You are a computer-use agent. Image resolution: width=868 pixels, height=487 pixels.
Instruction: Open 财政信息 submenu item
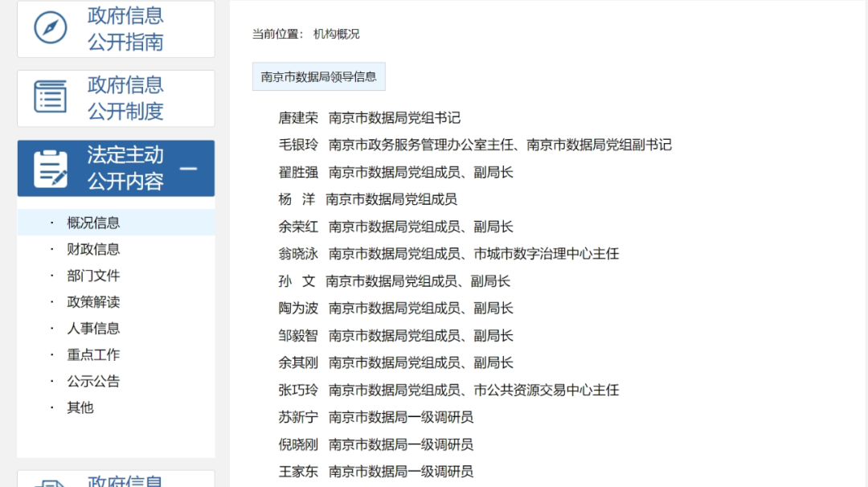click(93, 249)
